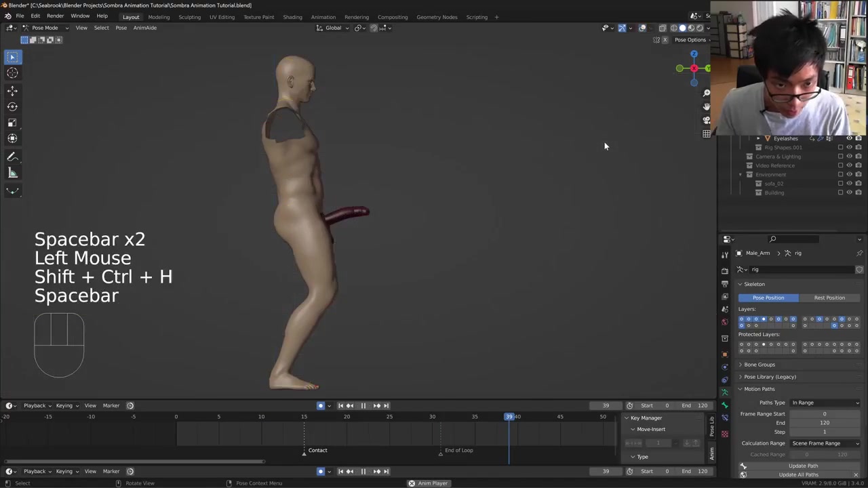The image size is (868, 488).
Task: Hide the Eyelashes object with its eye icon
Action: pyautogui.click(x=849, y=138)
